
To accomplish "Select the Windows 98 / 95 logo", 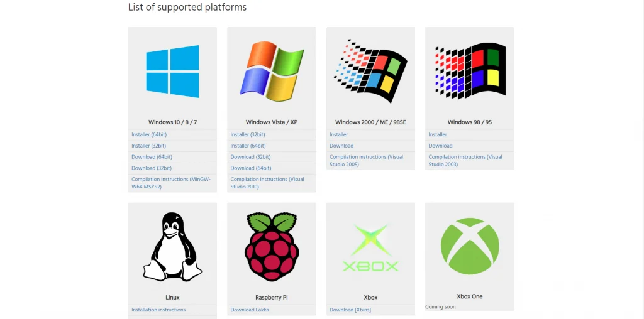I will 470,72.
